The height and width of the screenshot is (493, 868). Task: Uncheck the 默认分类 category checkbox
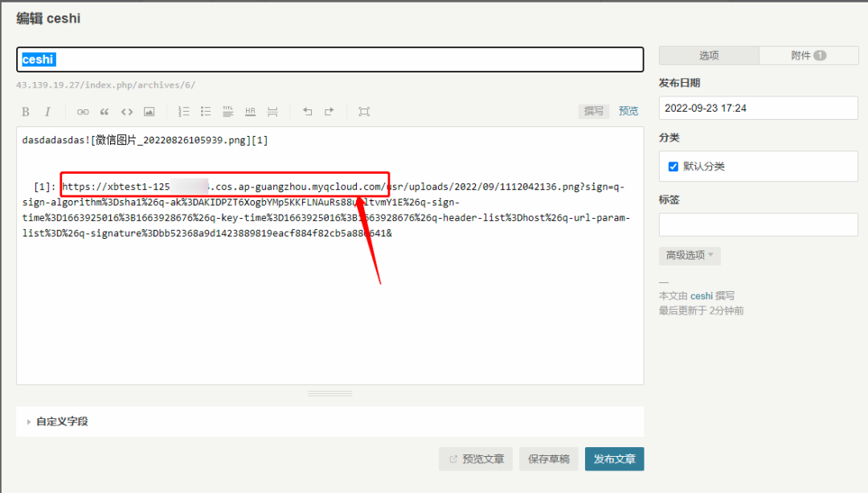click(x=674, y=166)
